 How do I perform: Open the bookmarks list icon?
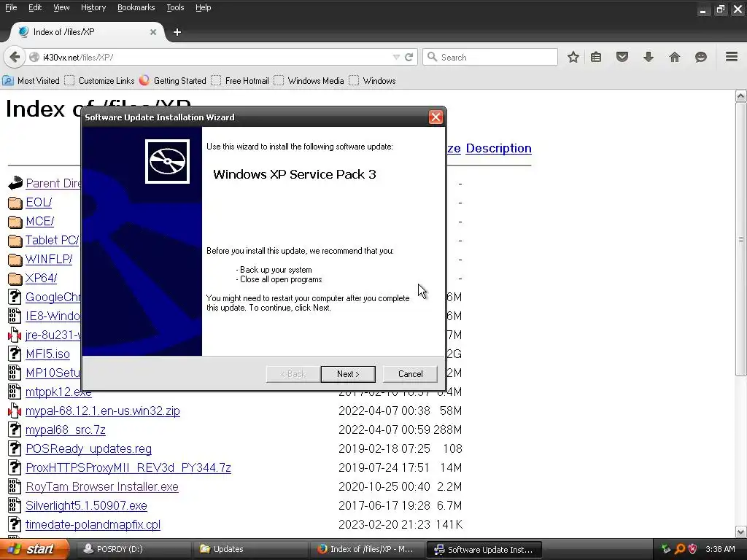596,57
